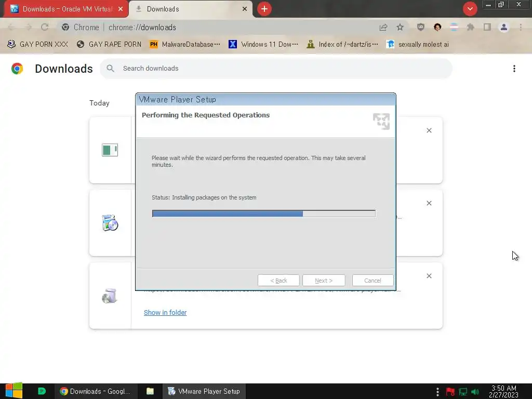Go back with the browser back arrow

(11, 27)
